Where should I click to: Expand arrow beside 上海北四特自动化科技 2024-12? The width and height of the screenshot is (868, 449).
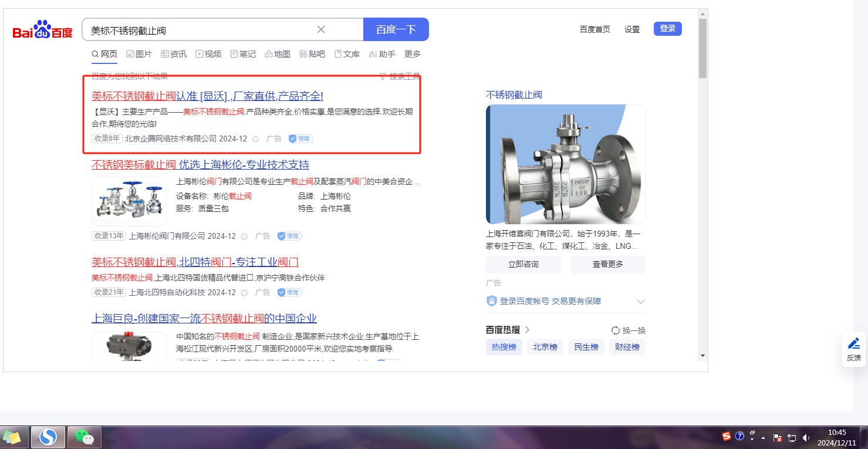(244, 292)
